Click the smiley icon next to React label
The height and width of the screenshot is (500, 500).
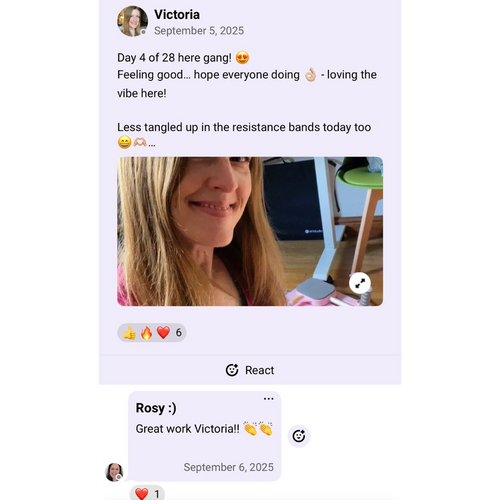(232, 370)
